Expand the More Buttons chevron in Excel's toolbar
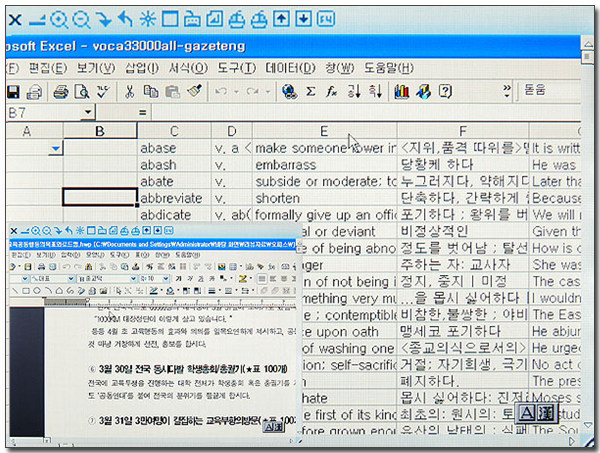The width and height of the screenshot is (600, 453). [507, 91]
